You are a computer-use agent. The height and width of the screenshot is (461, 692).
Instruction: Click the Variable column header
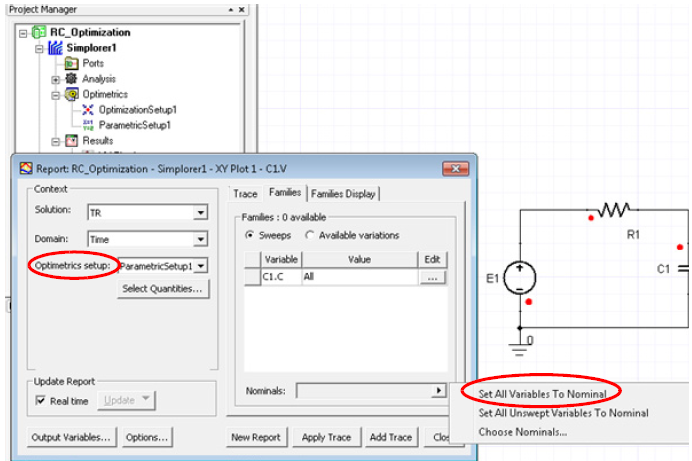click(x=281, y=259)
